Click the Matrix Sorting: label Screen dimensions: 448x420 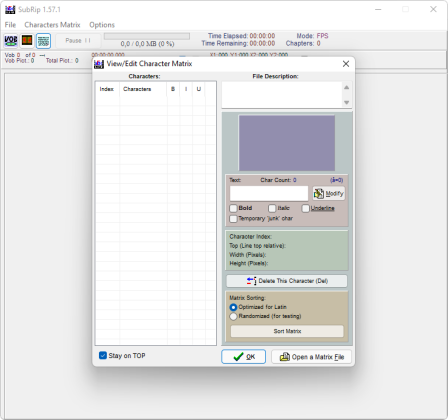(x=247, y=298)
